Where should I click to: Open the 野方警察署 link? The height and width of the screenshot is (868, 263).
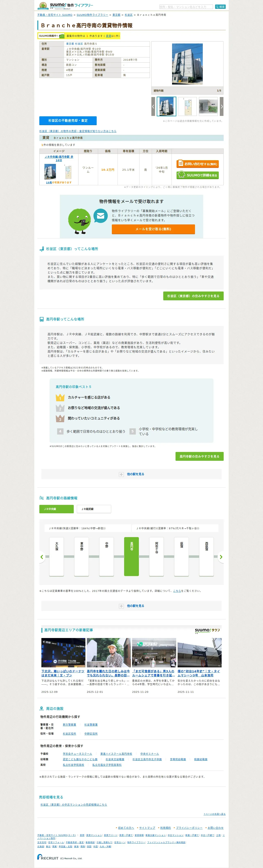[69, 724]
